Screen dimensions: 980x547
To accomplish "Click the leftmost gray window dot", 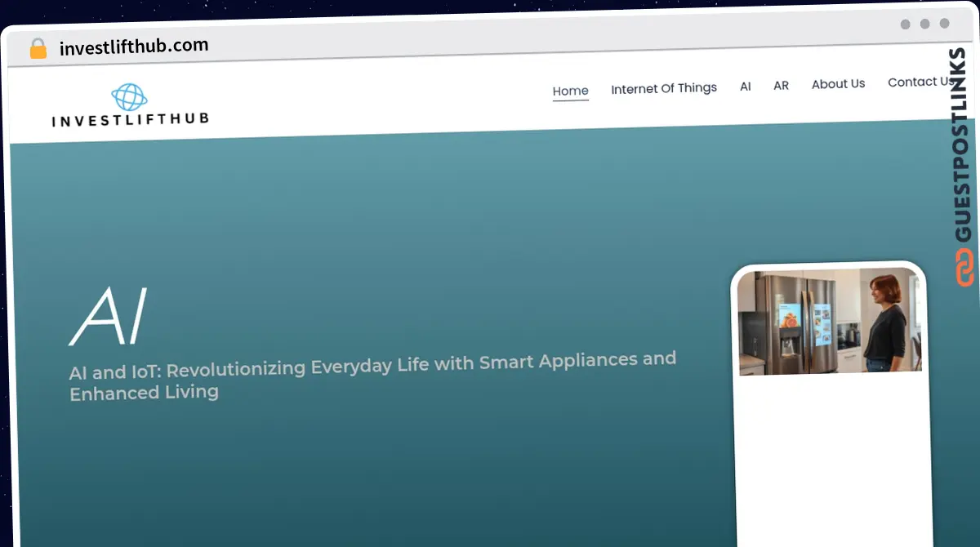I will point(906,24).
